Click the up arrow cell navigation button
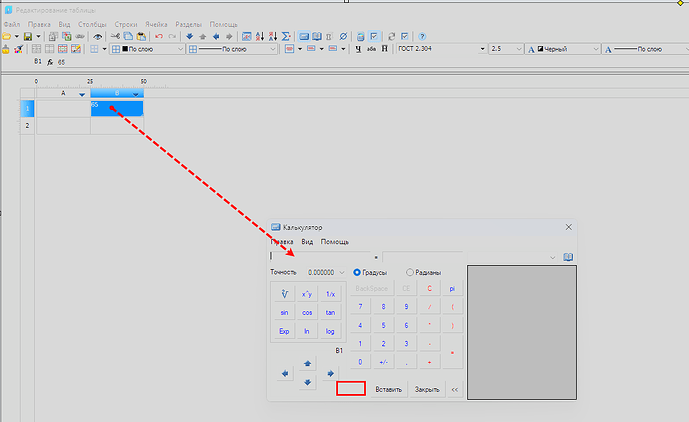 coord(307,364)
